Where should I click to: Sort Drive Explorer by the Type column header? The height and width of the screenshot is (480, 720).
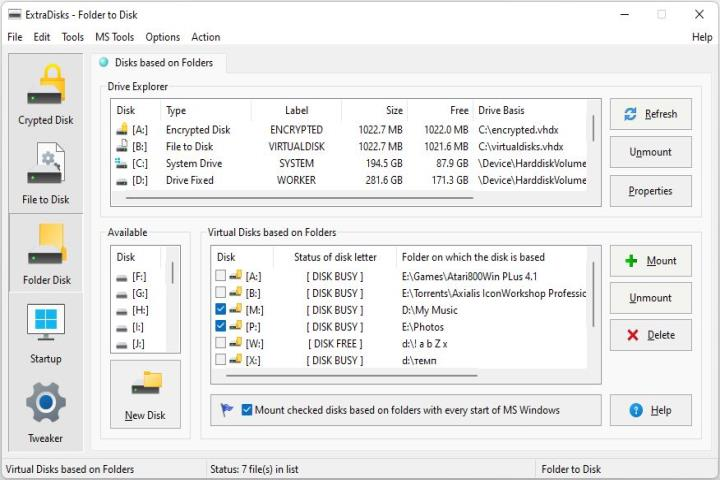point(206,110)
